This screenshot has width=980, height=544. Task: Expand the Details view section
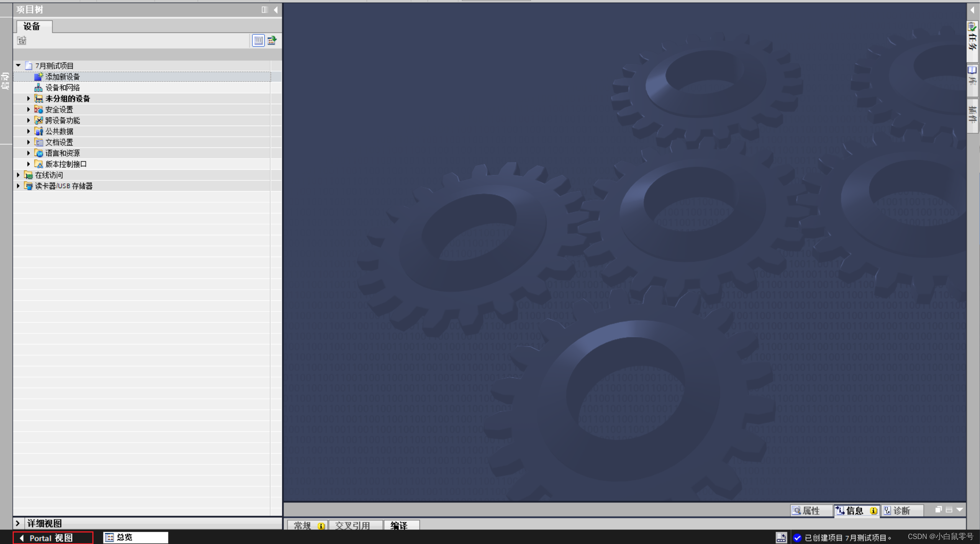tap(18, 523)
